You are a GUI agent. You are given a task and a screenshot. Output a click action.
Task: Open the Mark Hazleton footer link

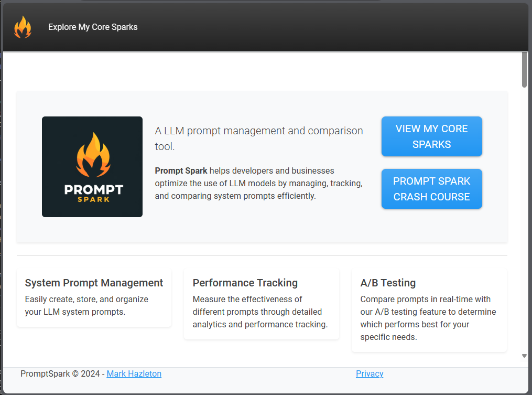point(134,373)
